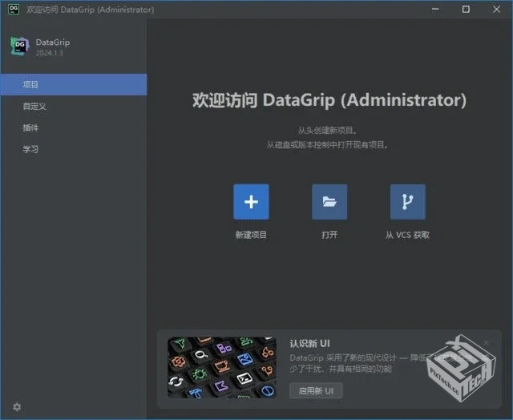513x420 pixels.
Task: Dismiss the 认识新 UI banner
Action: 487,343
